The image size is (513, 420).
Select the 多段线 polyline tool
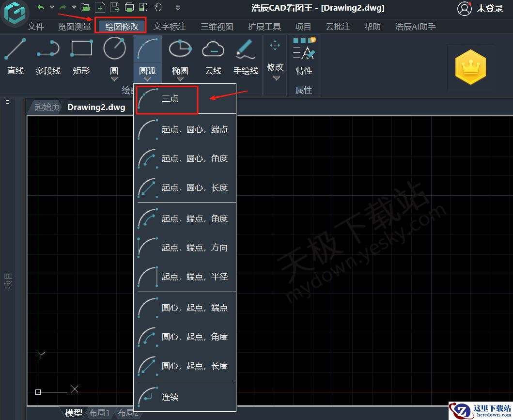click(48, 56)
